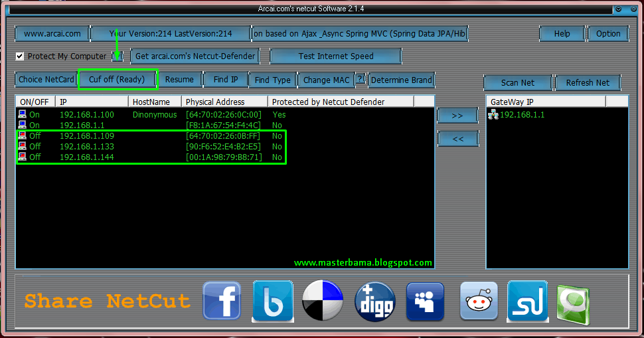Click the Scan Net button
This screenshot has width=644, height=338.
[x=517, y=82]
